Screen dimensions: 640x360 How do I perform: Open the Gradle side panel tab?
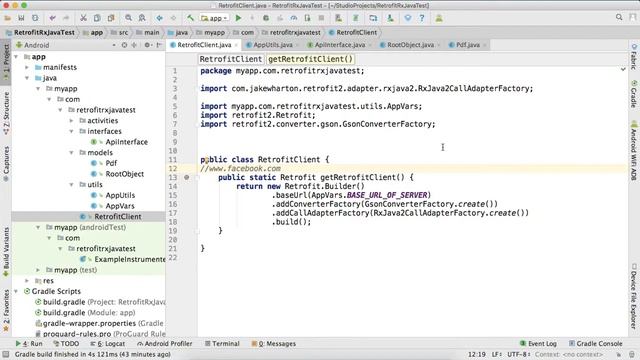(x=634, y=94)
